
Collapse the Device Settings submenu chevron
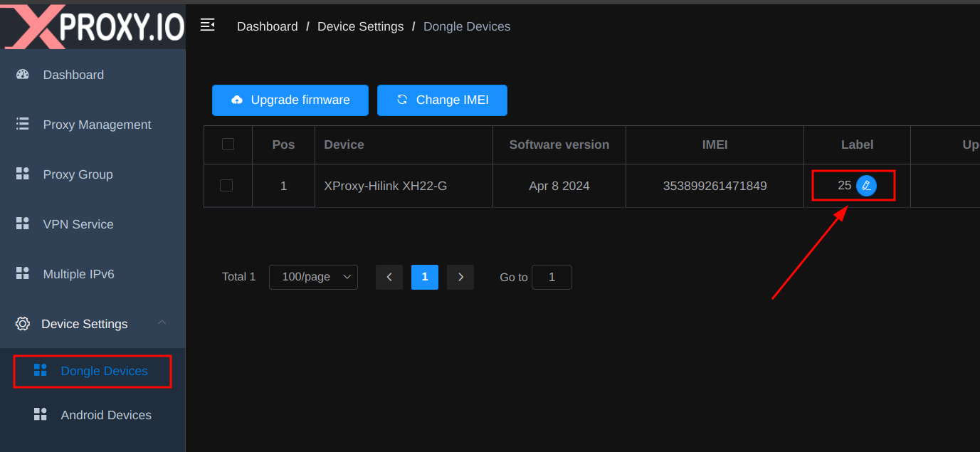coord(162,323)
